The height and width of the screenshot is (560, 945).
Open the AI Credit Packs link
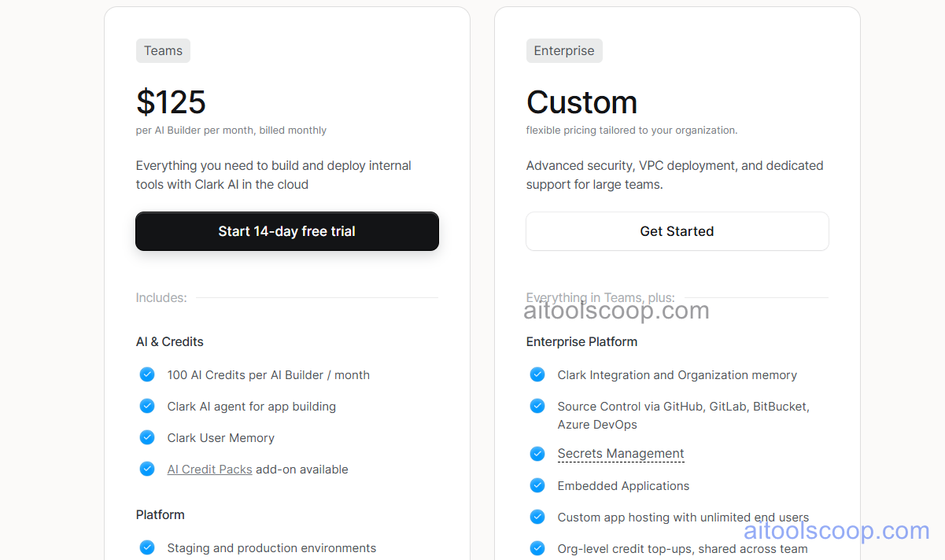point(209,470)
